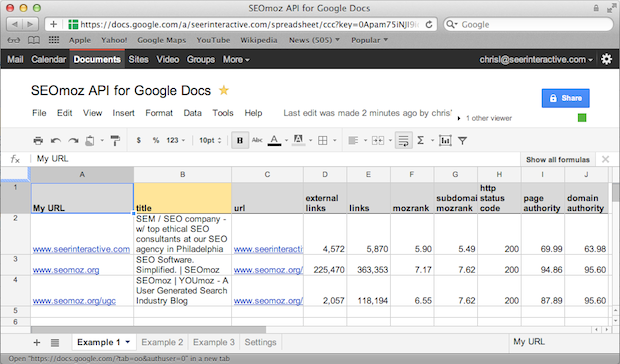This screenshot has height=364, width=620.
Task: Open the text color picker
Action: [x=274, y=140]
